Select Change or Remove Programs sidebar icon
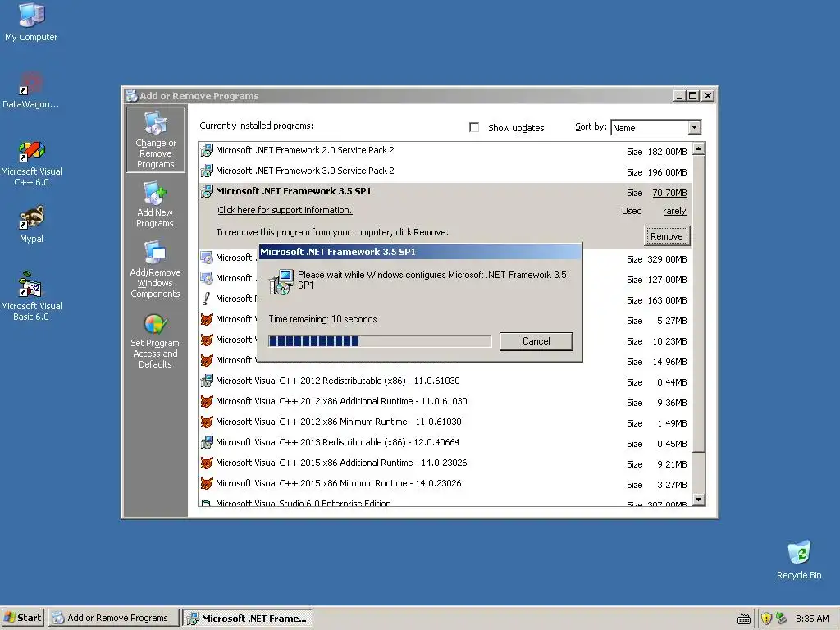The width and height of the screenshot is (840, 630). click(x=155, y=139)
